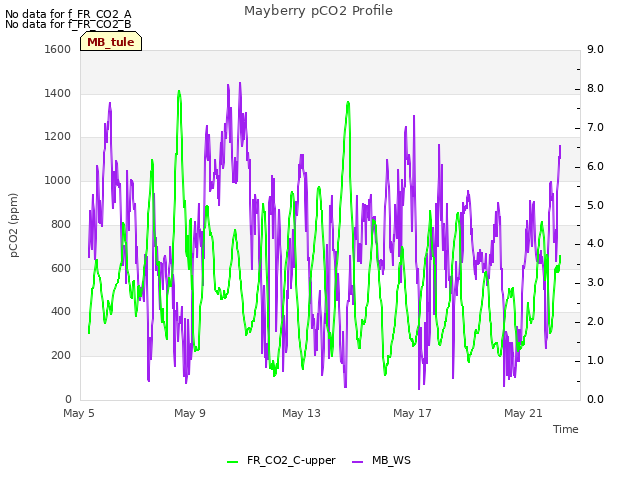This screenshot has width=640, height=480.
Task: Click the 1000 left axis value
Action: point(58,180)
